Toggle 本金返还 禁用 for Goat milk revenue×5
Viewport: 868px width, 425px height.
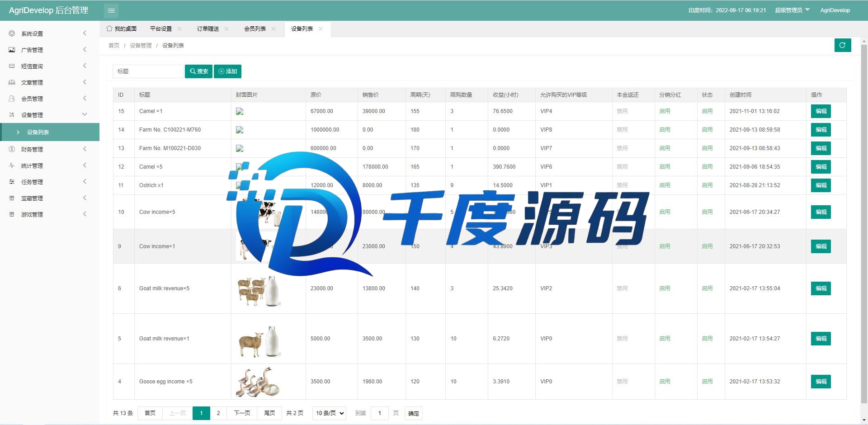click(x=622, y=288)
